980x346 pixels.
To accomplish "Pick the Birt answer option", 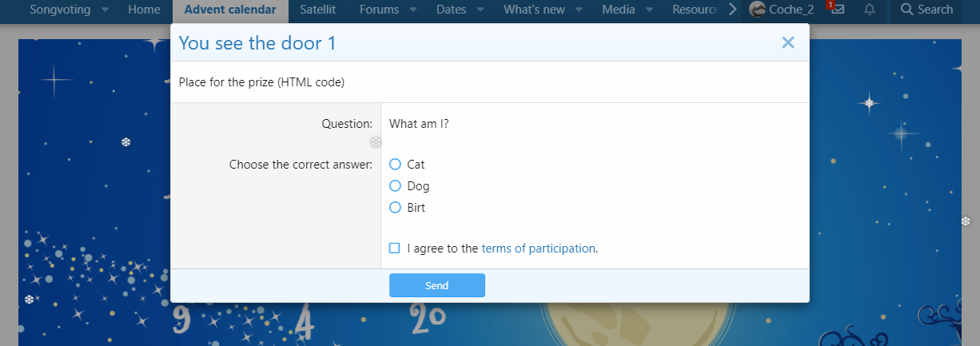I will 395,208.
